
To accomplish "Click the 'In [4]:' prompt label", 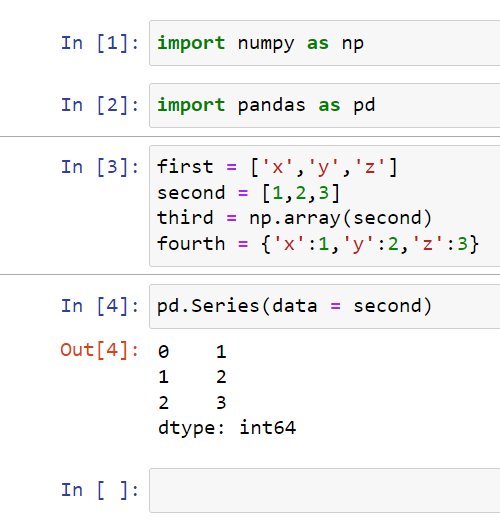I will coord(100,306).
